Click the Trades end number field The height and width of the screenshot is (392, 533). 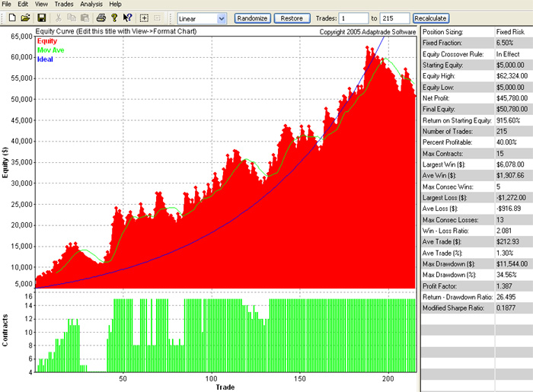pos(394,18)
